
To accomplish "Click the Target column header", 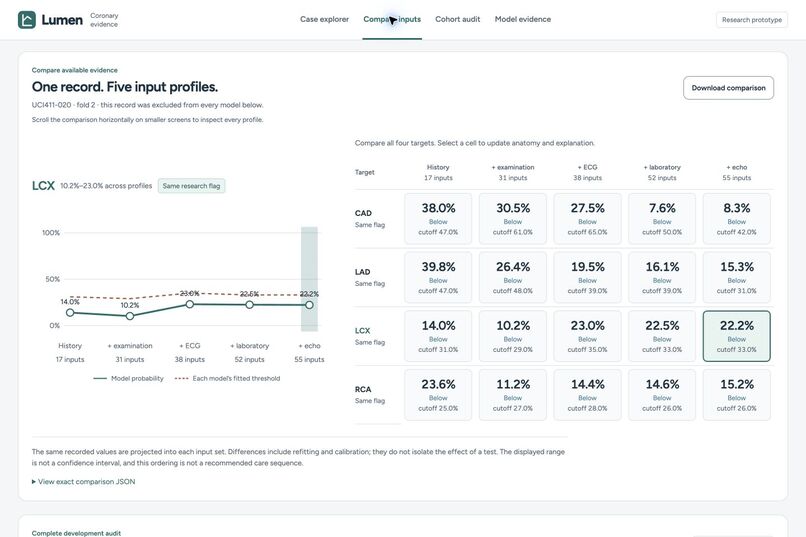I will tap(364, 172).
